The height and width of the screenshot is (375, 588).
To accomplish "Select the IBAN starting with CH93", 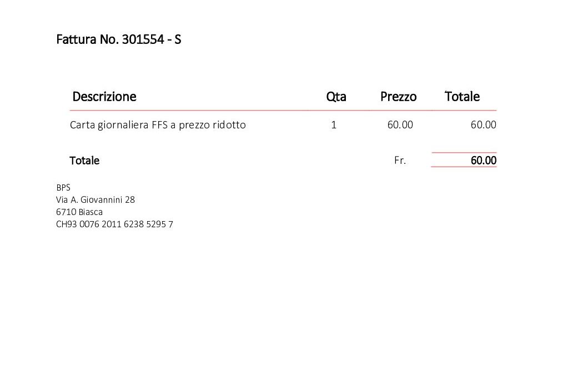I will (114, 224).
